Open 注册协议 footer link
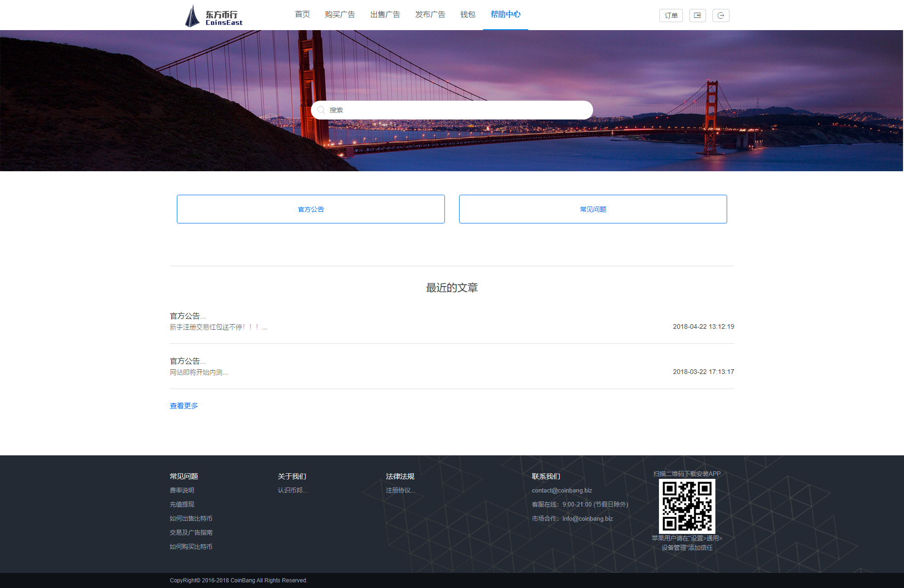Viewport: 904px width, 588px height. (401, 490)
